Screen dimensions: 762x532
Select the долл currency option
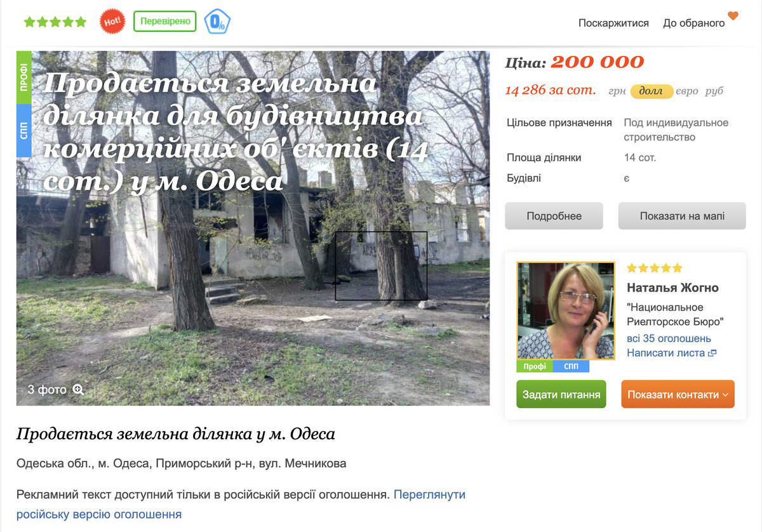[x=652, y=91]
